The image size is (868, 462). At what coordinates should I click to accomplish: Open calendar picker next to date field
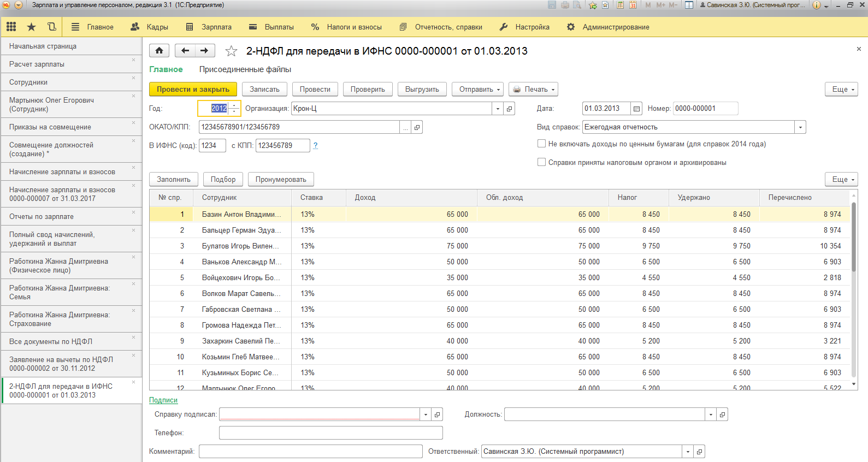click(x=636, y=109)
